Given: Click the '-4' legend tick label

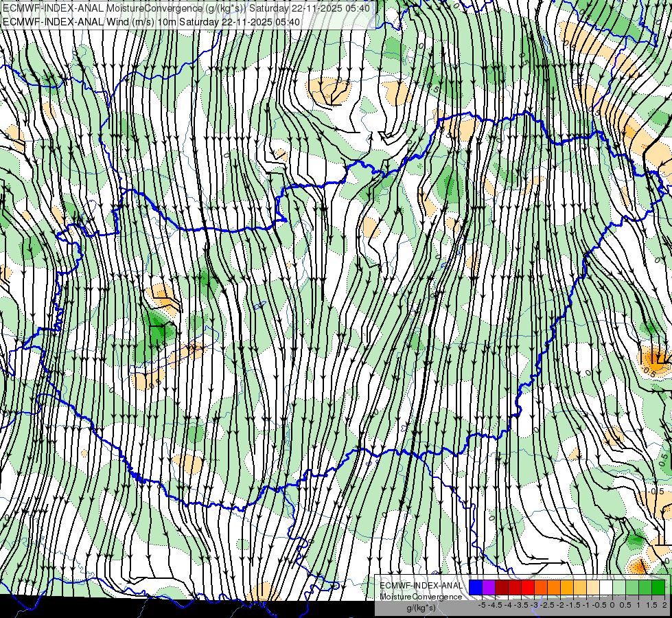Looking at the screenshot, I should click(x=508, y=605).
